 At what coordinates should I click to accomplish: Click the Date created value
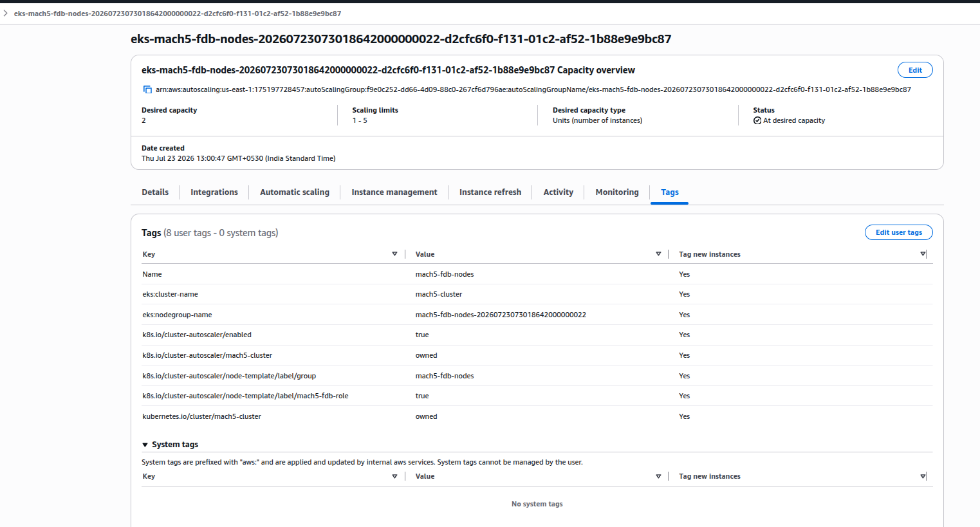(238, 158)
